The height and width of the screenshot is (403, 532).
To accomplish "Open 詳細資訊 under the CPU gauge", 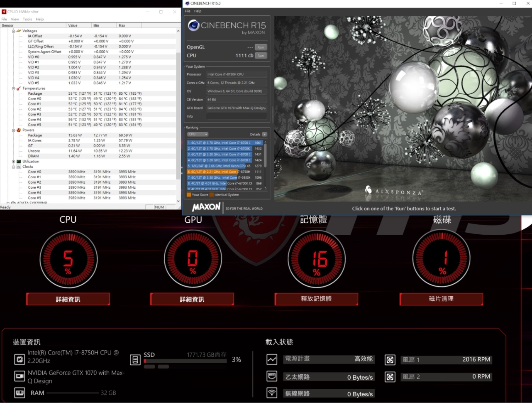I will (x=68, y=299).
